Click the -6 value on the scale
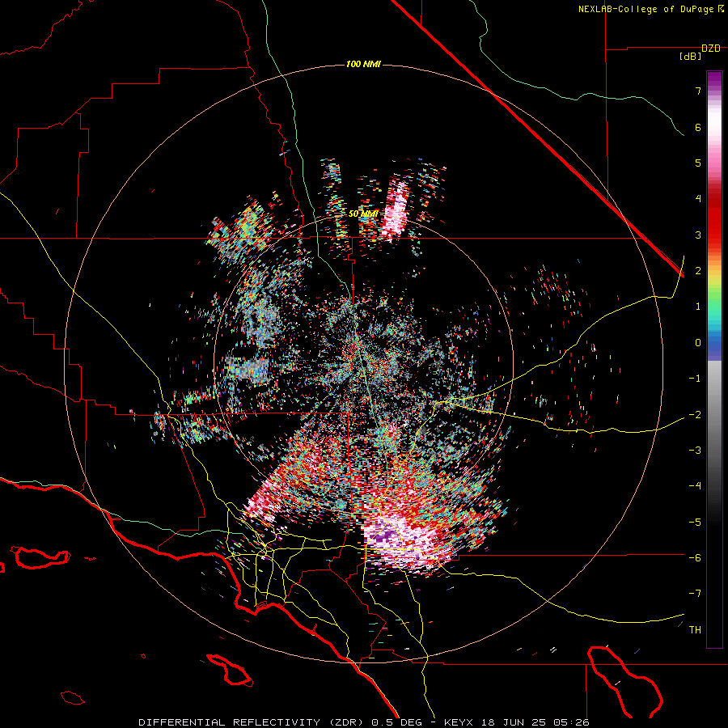Screen dimensions: 728x728 coord(695,557)
